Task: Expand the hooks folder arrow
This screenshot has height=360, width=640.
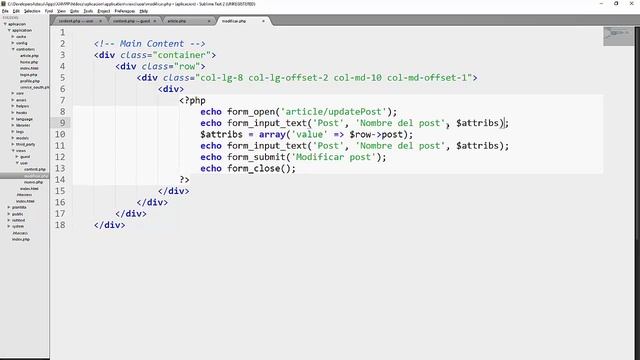Action: click(13, 113)
